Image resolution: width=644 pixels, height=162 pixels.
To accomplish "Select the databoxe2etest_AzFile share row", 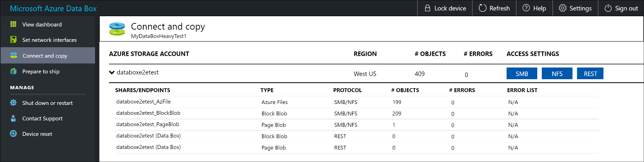I will [357, 102].
